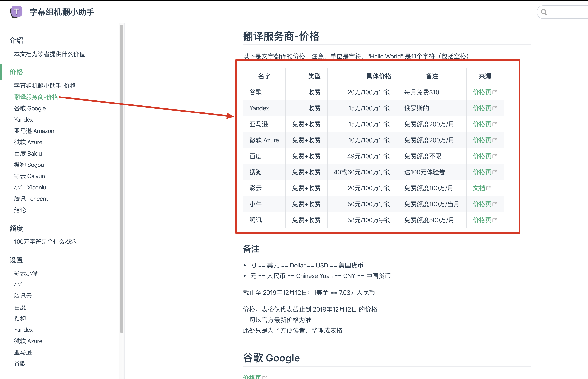588x379 pixels.
Task: Click external link icon beside 文档
Action: (x=489, y=188)
